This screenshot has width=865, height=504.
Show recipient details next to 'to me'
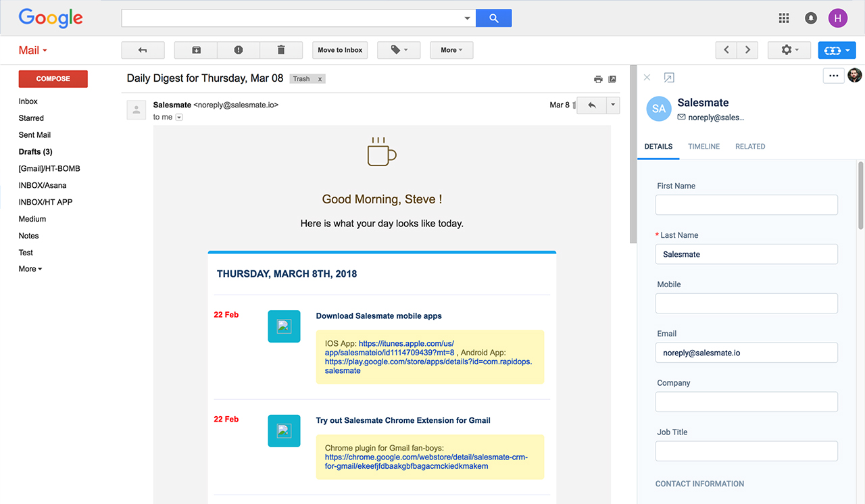179,118
